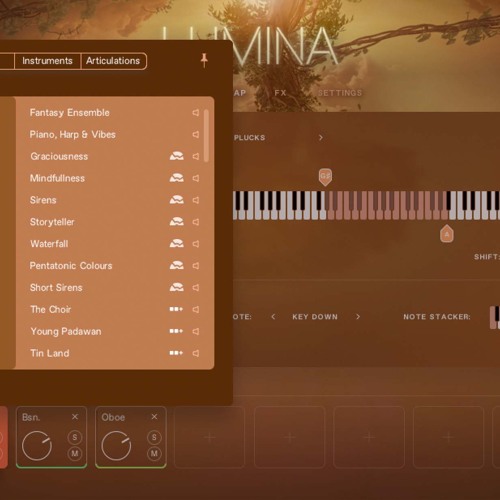Switch to the FX page
This screenshot has height=500, width=500.
pyautogui.click(x=280, y=93)
